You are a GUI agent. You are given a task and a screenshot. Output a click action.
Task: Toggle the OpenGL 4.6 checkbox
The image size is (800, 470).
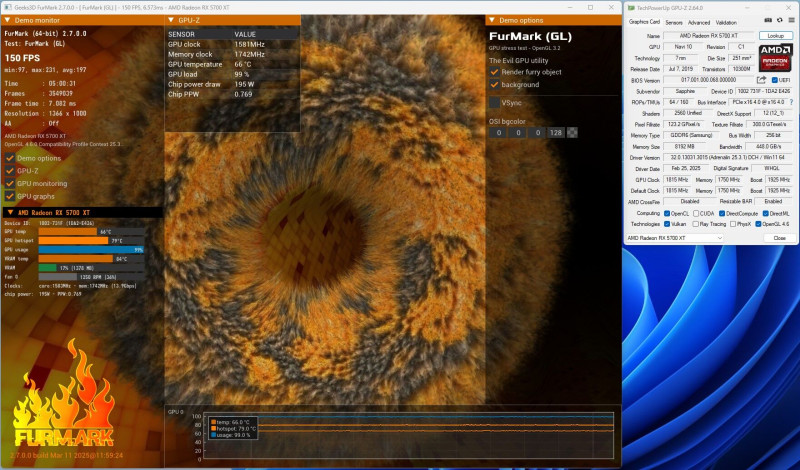[x=758, y=224]
